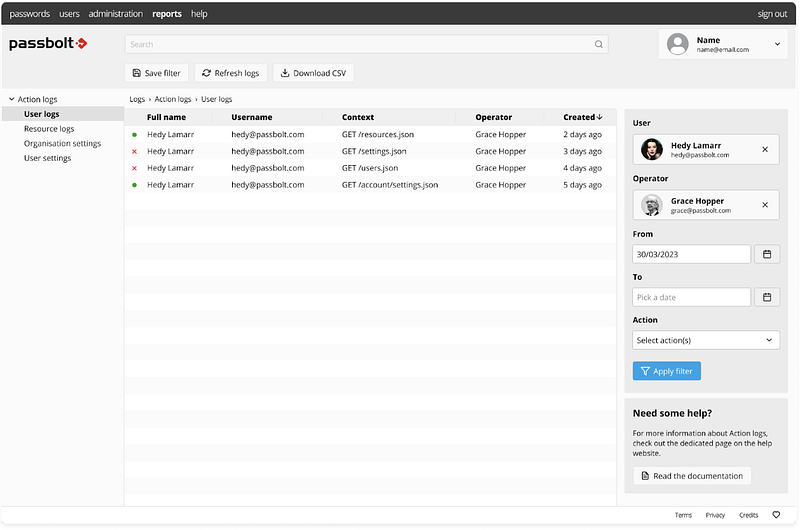This screenshot has width=800, height=530.
Task: Click 'GET /users.json' context cell
Action: [370, 168]
